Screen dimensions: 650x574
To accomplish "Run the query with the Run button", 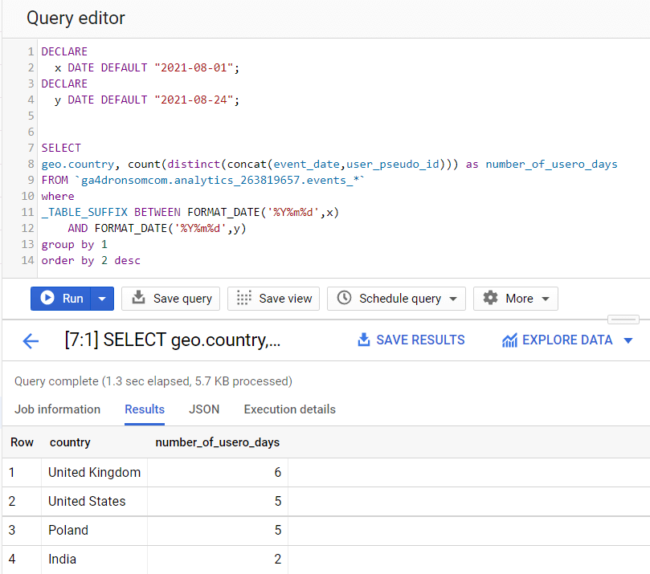I will pos(61,298).
